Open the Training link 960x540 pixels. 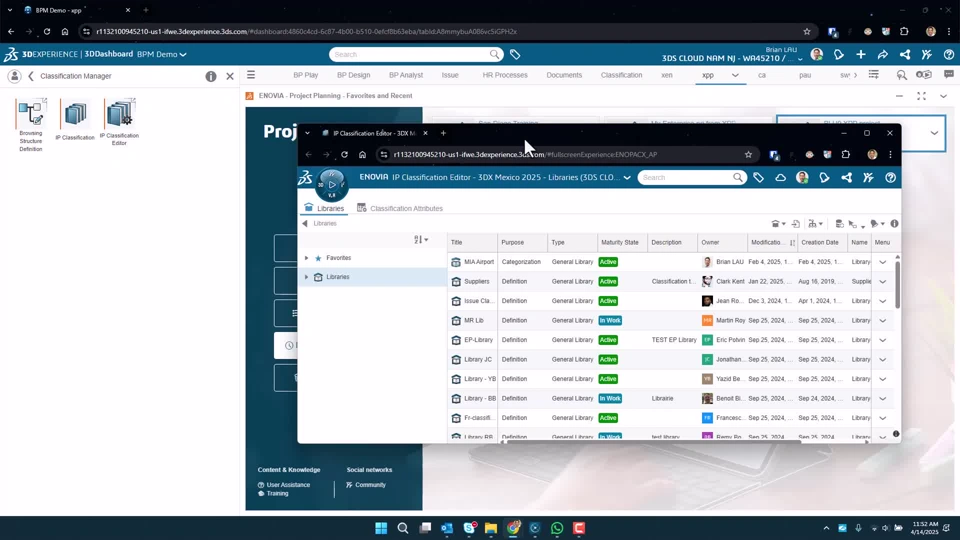pyautogui.click(x=274, y=493)
